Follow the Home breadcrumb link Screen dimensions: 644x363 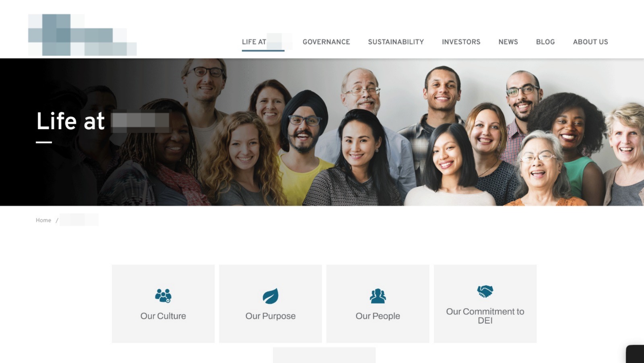coord(43,220)
